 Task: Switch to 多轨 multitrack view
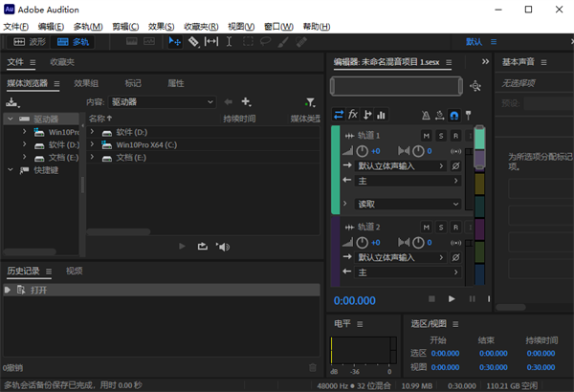(x=74, y=42)
